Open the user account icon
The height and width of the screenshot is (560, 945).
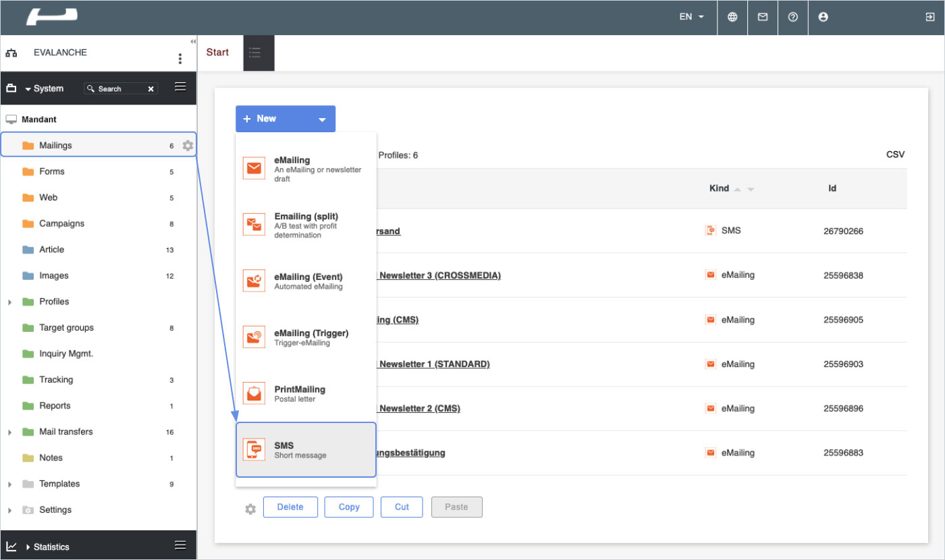point(823,18)
